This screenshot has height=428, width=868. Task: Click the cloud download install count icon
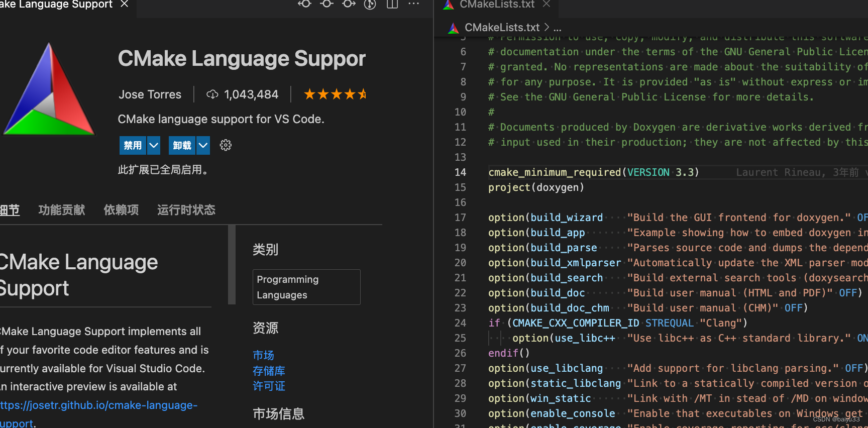click(x=212, y=94)
